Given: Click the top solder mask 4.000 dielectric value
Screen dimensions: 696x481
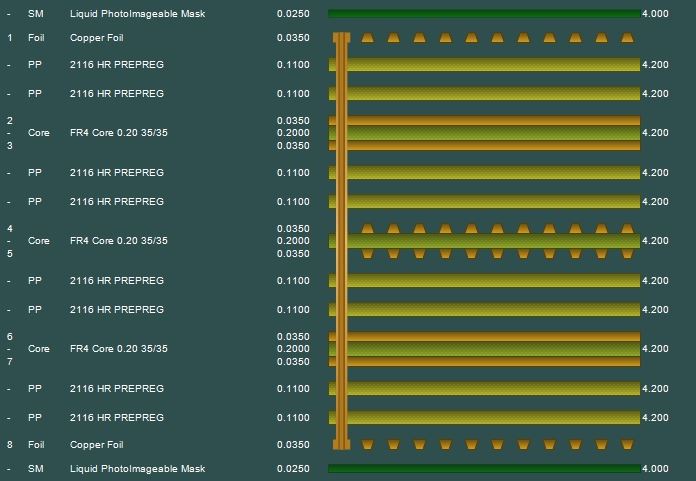Looking at the screenshot, I should click(x=654, y=14).
